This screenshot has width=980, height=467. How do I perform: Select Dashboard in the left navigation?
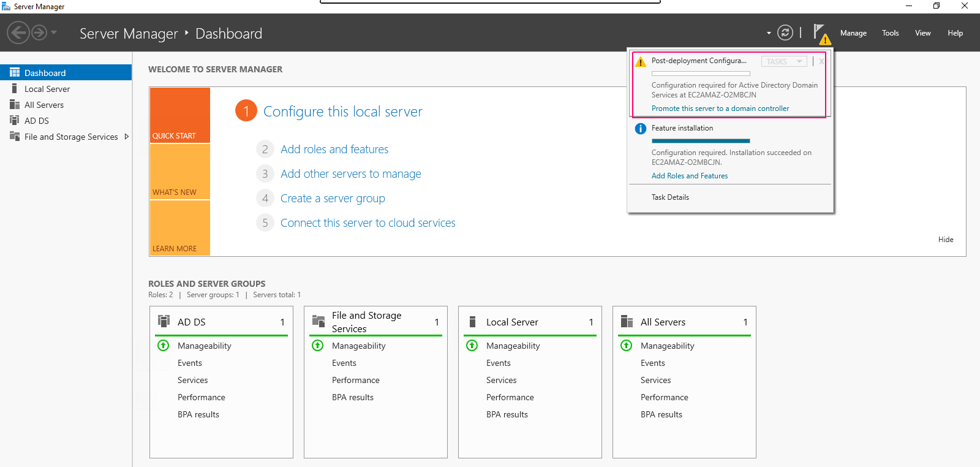click(66, 72)
